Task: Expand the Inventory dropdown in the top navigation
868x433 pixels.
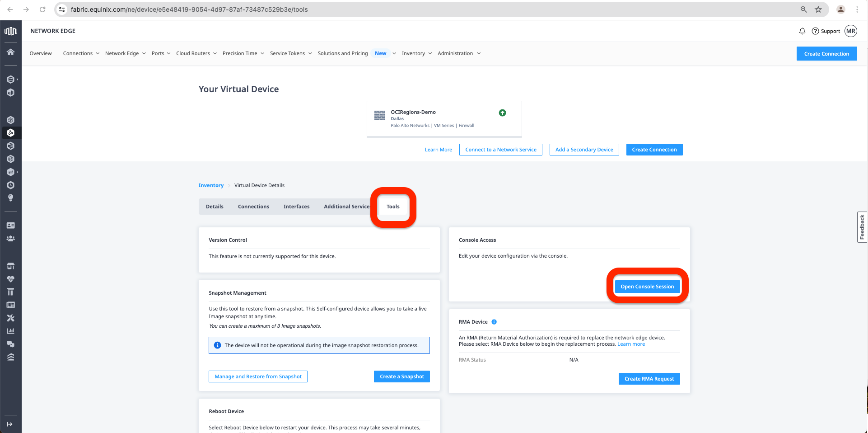Action: tap(417, 53)
